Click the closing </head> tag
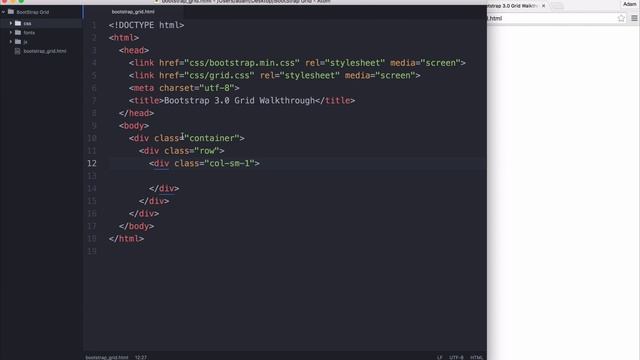The height and width of the screenshot is (360, 640). click(x=136, y=113)
